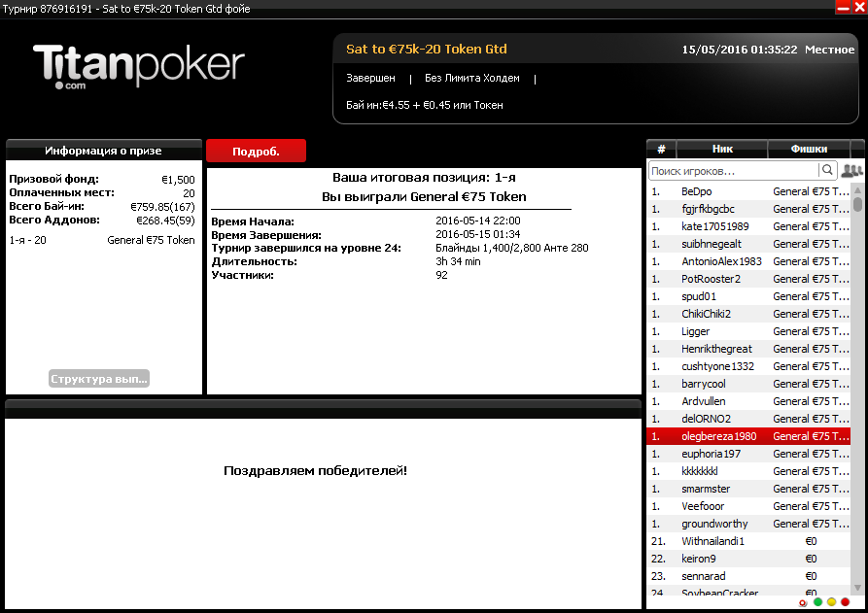This screenshot has height=613, width=868.
Task: Minimize the tournament lobby window
Action: (x=843, y=7)
